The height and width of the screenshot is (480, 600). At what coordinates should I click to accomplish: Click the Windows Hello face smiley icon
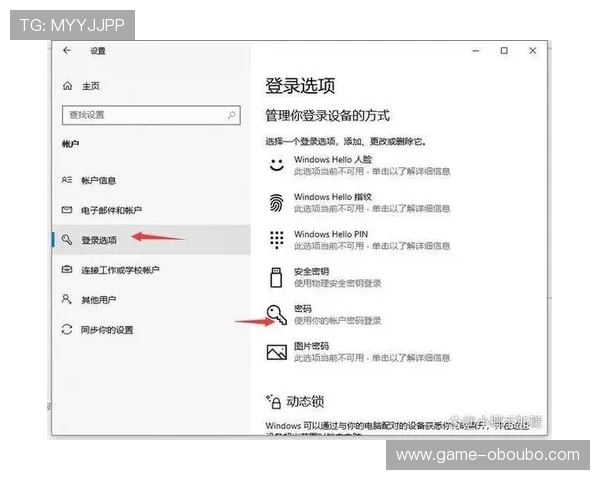coord(276,165)
